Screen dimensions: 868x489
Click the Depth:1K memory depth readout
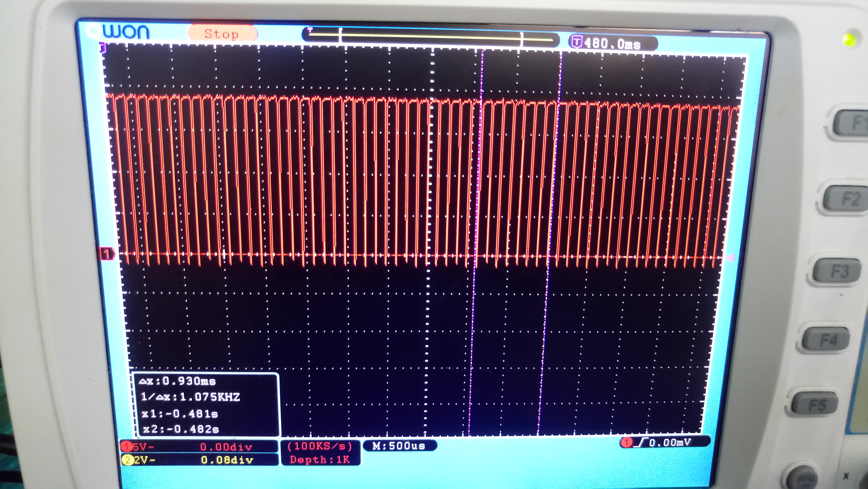click(x=320, y=460)
